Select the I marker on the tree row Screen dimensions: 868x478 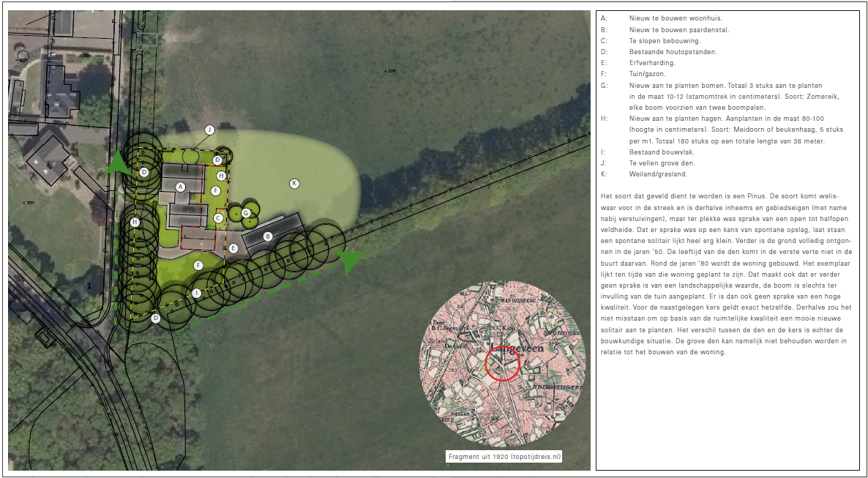196,293
